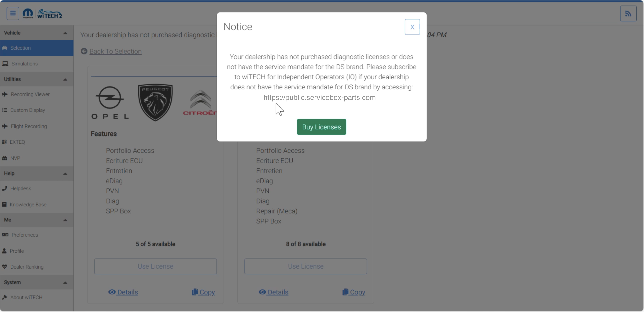Click the plane icon beside Flight Recording
This screenshot has width=644, height=312.
point(5,126)
